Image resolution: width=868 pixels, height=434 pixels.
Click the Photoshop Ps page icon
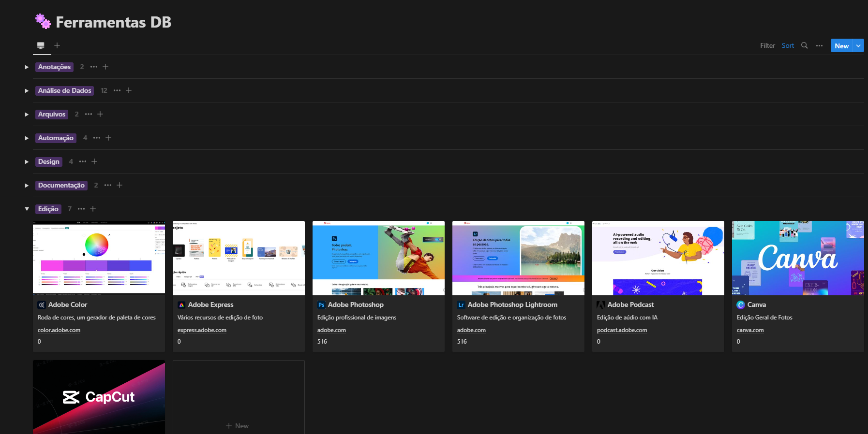[321, 305]
